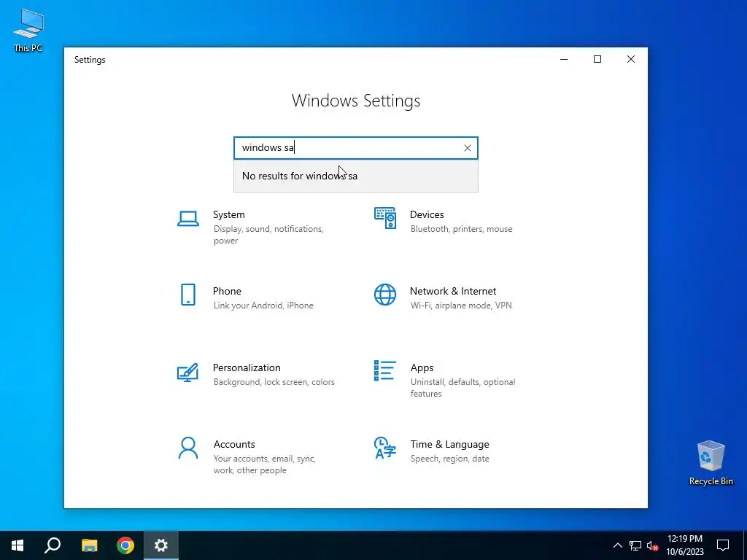
Task: Select the Recycle Bin desktop icon
Action: [711, 462]
